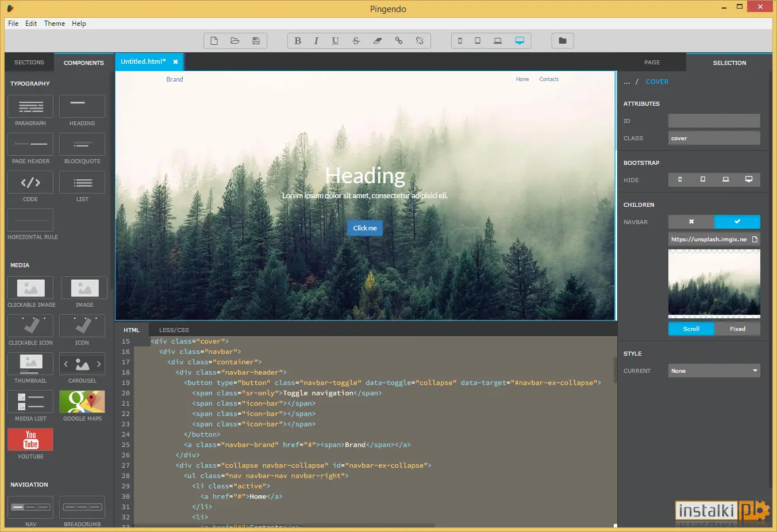
Task: Open the Edit menu
Action: 31,24
